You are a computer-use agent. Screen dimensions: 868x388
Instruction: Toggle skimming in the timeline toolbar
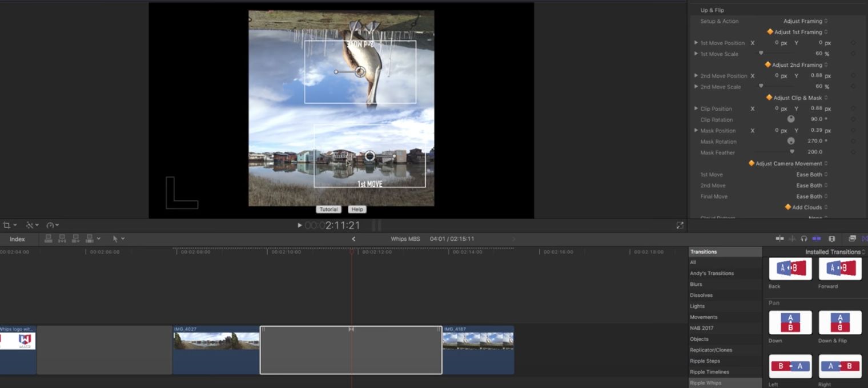[779, 239]
